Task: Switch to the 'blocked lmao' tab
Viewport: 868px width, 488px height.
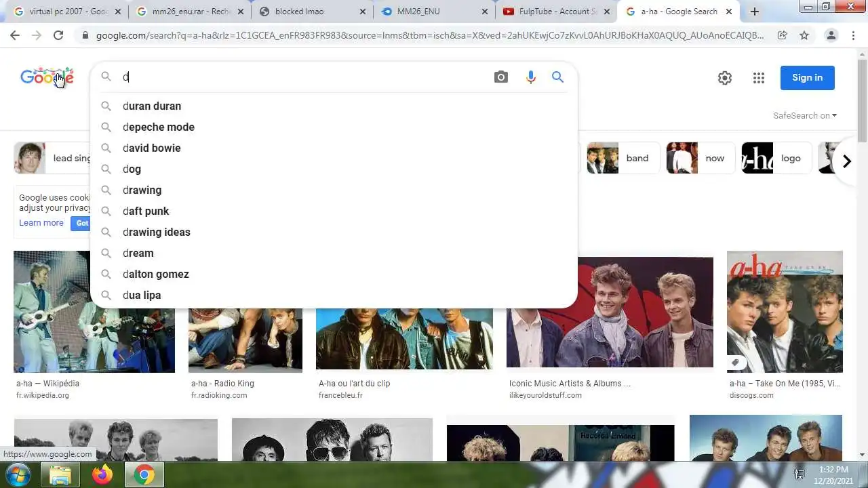Action: (312, 12)
